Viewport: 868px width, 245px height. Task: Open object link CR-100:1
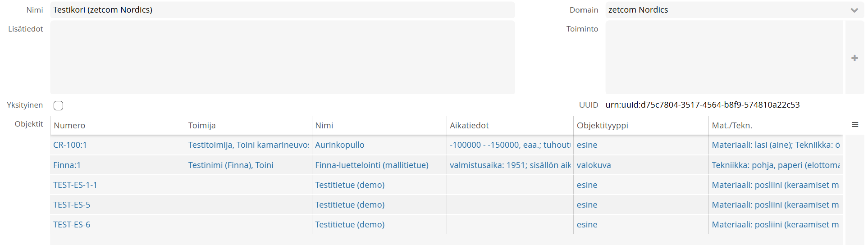click(x=70, y=145)
